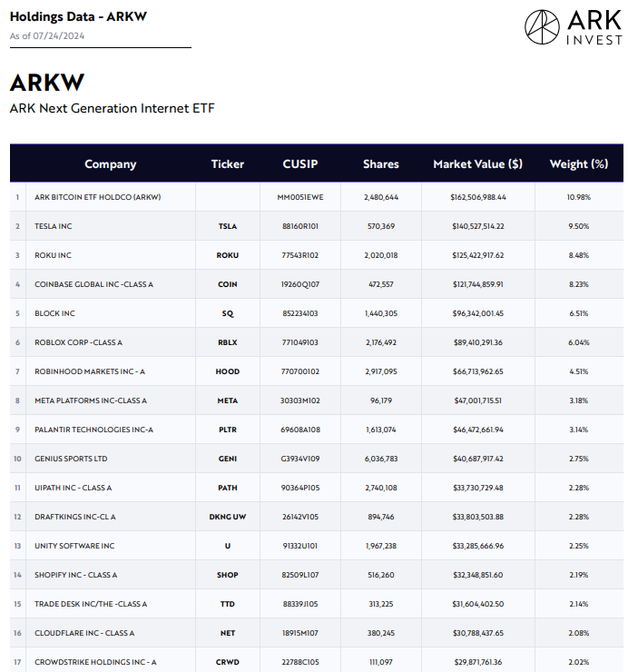Select ARK BITCOIN ETF HOLDCO (ARKW) row name
The image size is (628, 672).
[98, 197]
